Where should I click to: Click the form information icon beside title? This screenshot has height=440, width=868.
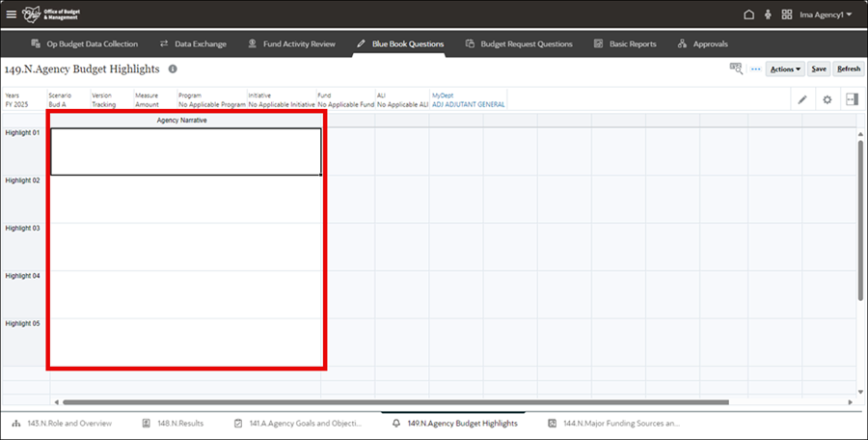[x=173, y=69]
